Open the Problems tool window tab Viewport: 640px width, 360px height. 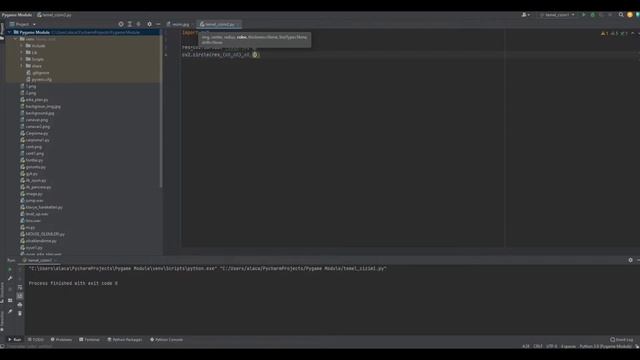click(x=61, y=340)
